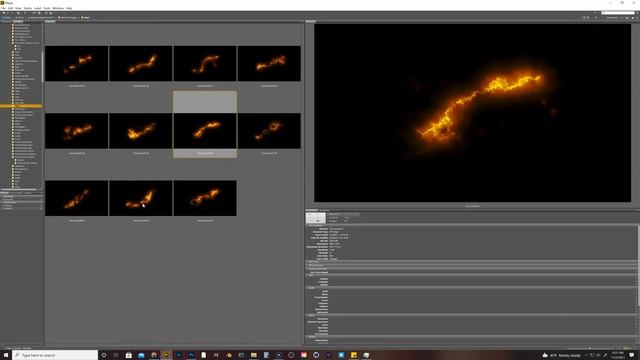The height and width of the screenshot is (360, 640).
Task: Select first fire thumbnail in top row
Action: pos(77,63)
